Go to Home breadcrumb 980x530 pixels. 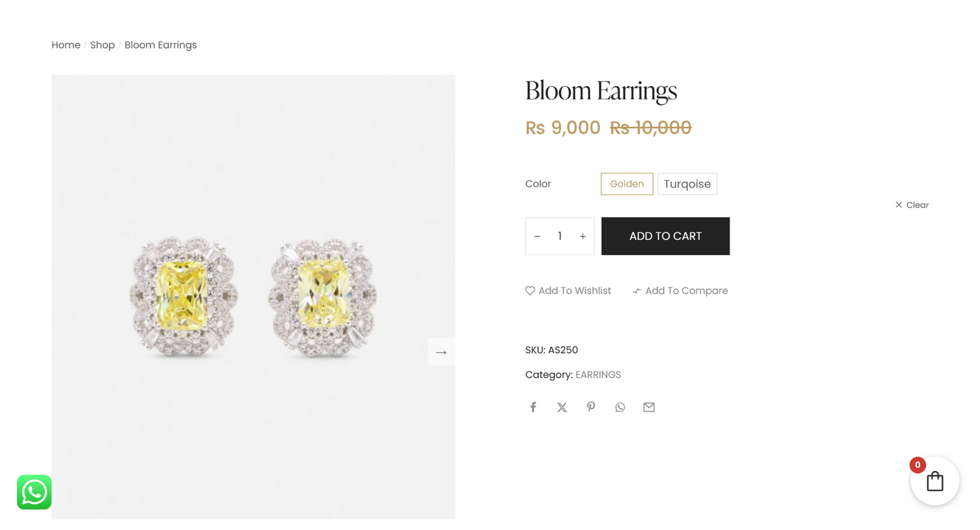click(66, 45)
